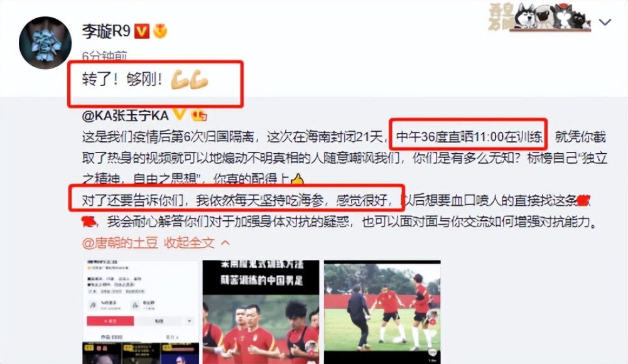Image resolution: width=628 pixels, height=364 pixels.
Task: Click the repost comment text 转了！够刚！
Action: 122,80
